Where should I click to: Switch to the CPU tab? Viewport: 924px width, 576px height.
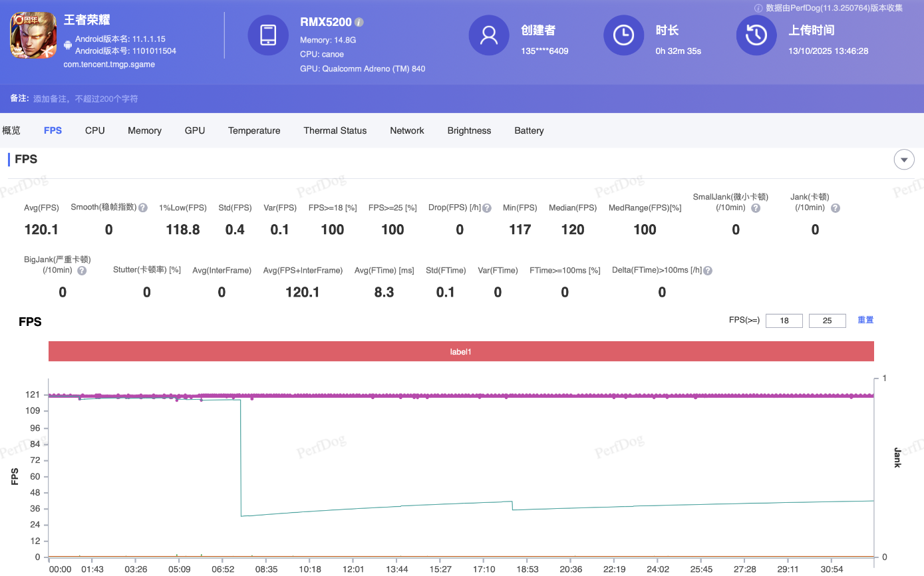point(95,130)
